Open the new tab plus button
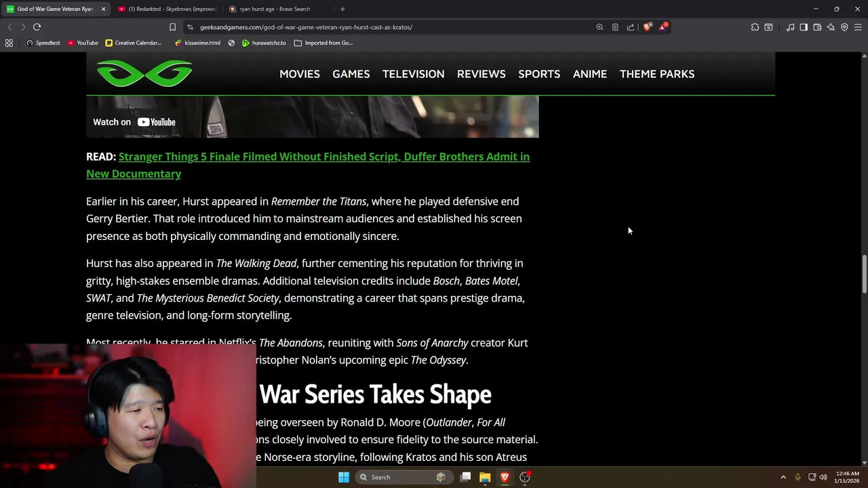The height and width of the screenshot is (488, 868). click(x=342, y=9)
